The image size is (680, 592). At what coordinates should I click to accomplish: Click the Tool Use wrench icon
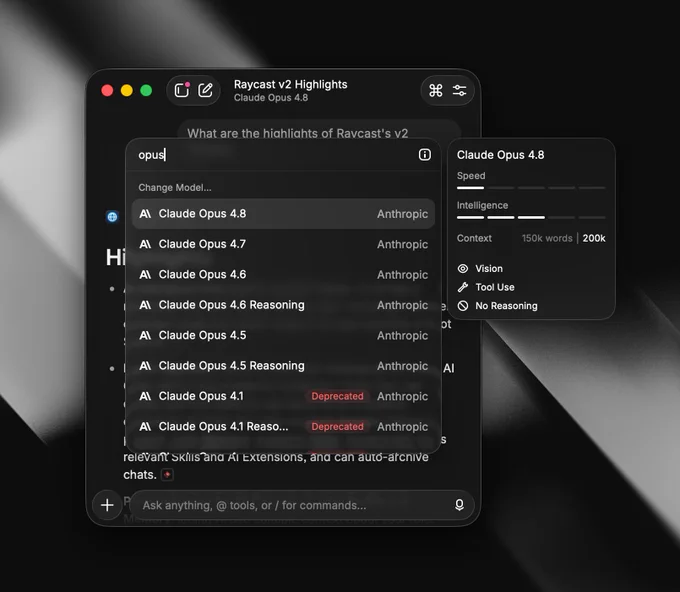pos(463,287)
